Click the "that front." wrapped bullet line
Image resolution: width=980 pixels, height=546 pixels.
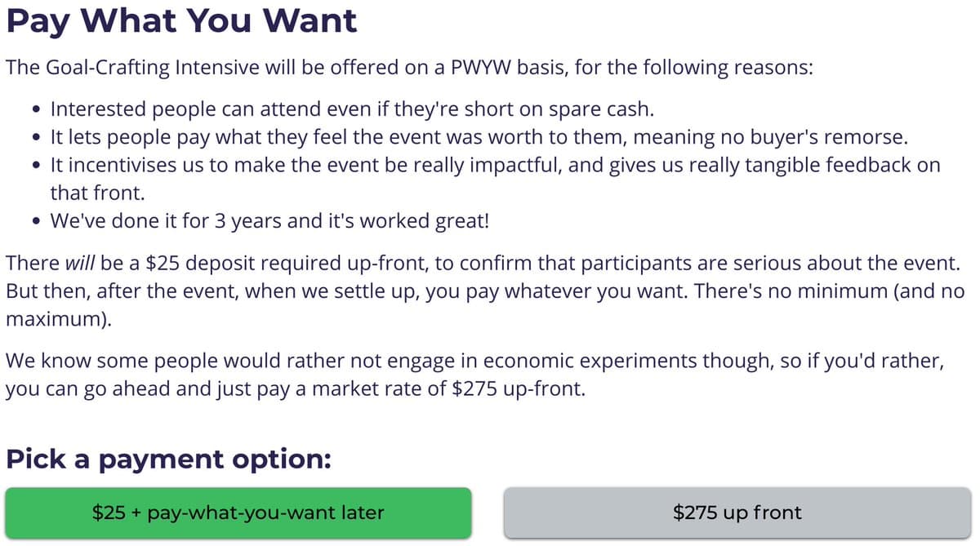click(x=95, y=193)
